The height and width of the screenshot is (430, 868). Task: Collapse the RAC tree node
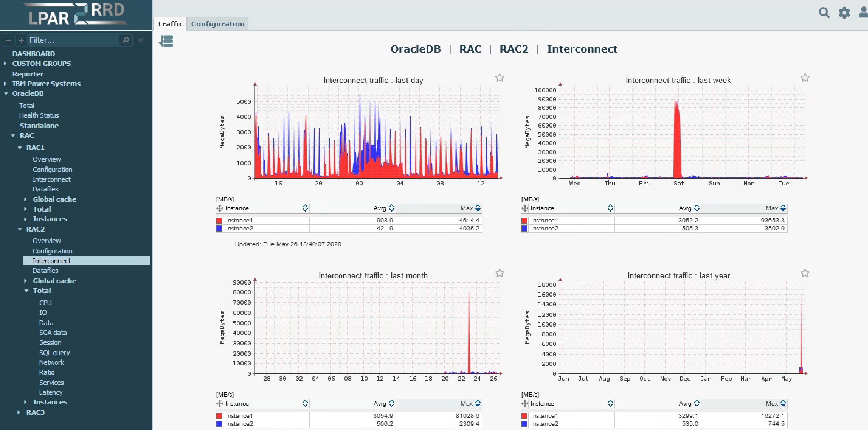13,135
